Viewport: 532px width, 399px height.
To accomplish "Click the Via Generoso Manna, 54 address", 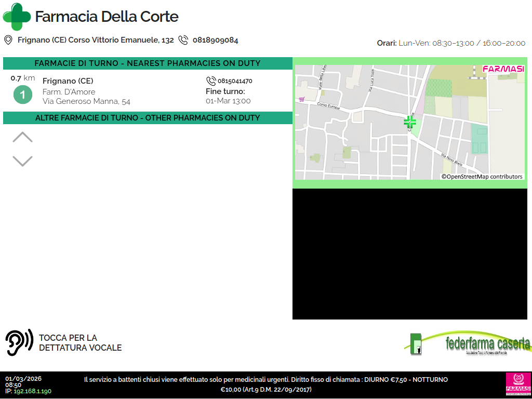I will pos(86,101).
